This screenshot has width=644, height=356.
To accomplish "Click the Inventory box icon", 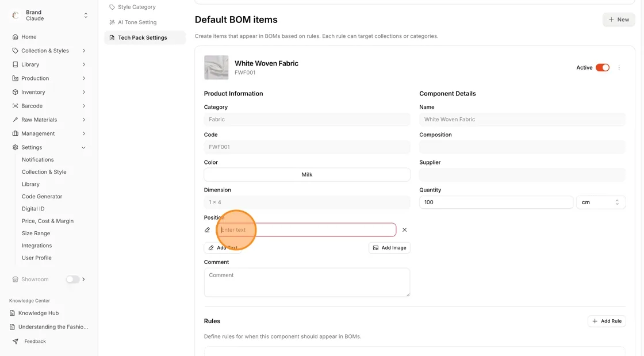I will coord(15,92).
